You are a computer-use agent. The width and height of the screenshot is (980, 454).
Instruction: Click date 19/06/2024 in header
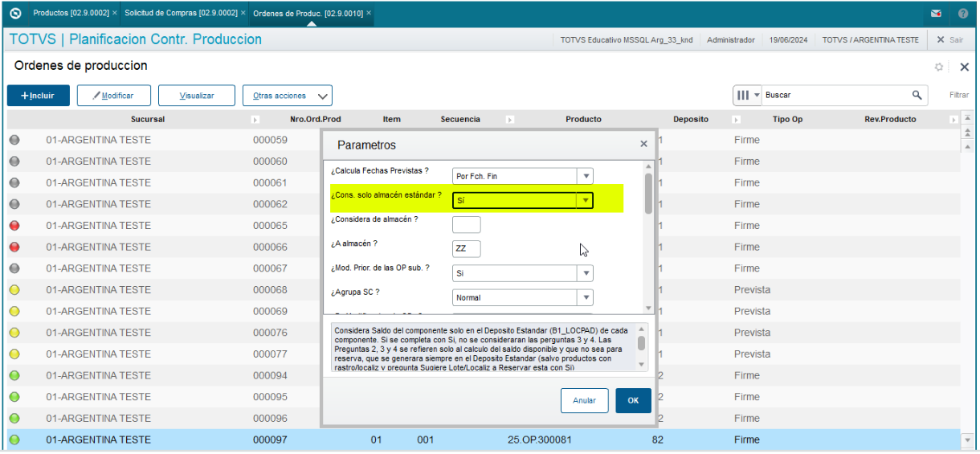(788, 39)
